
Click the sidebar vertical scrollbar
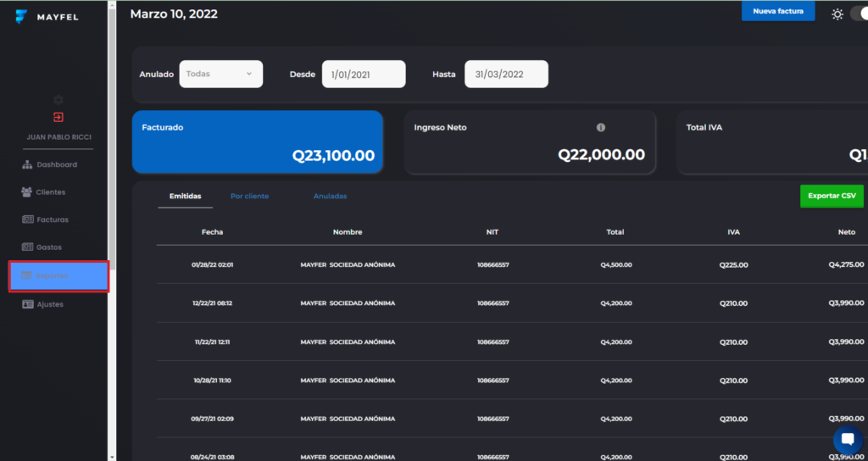tap(112, 136)
